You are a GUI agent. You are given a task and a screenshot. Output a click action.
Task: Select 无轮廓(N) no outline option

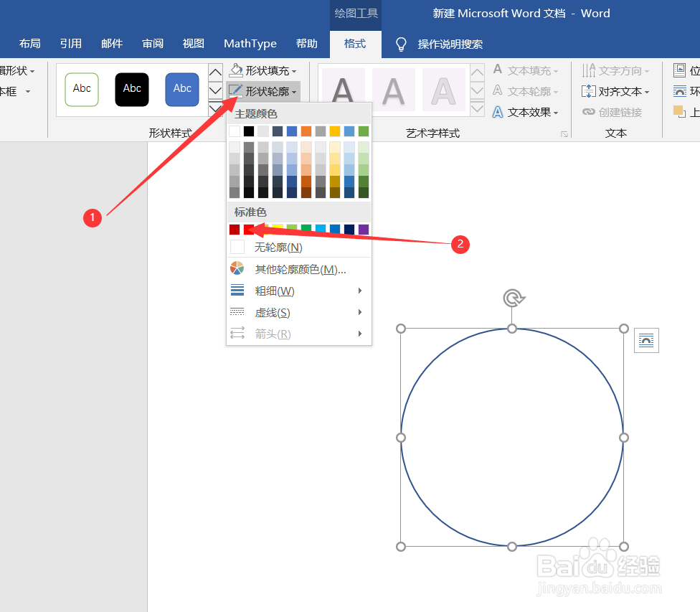coord(299,247)
